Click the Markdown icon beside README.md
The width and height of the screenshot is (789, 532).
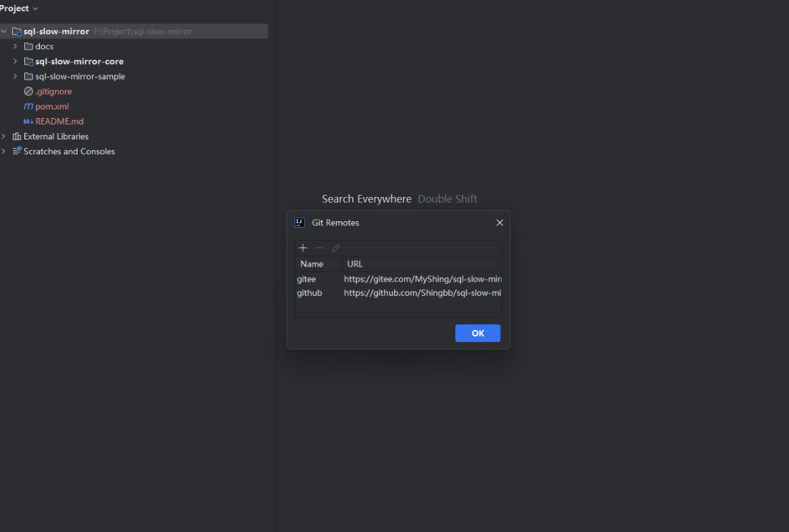(x=28, y=121)
